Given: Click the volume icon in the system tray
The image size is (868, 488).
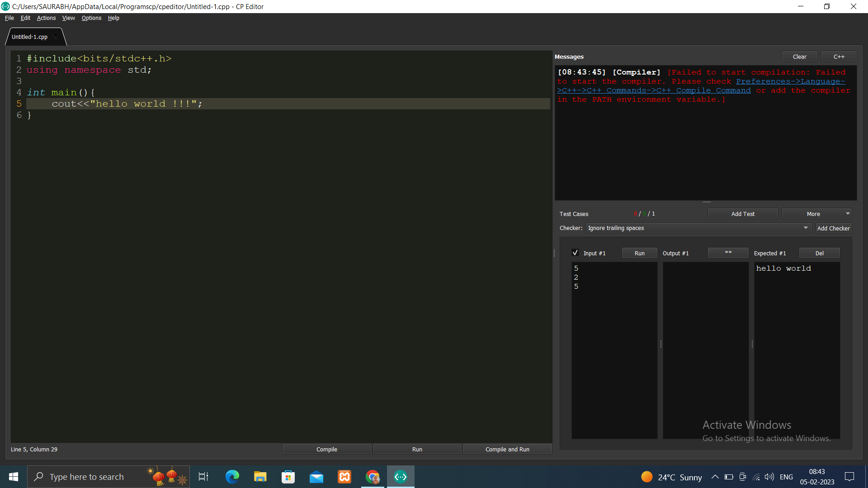Looking at the screenshot, I should tap(769, 476).
